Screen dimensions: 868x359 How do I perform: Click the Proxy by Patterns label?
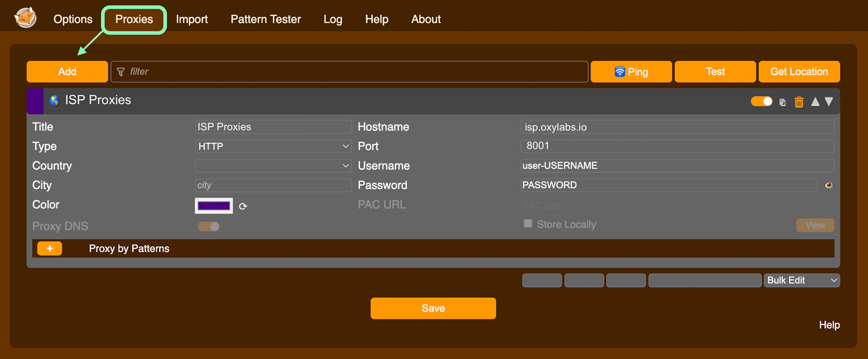click(129, 249)
